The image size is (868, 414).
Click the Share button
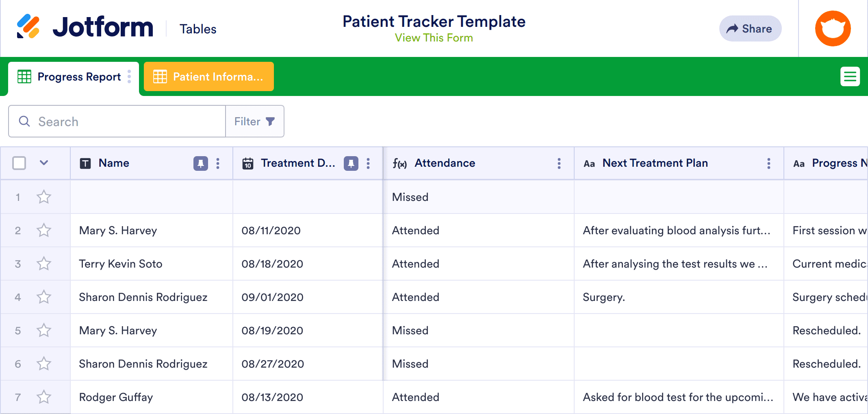(x=750, y=28)
